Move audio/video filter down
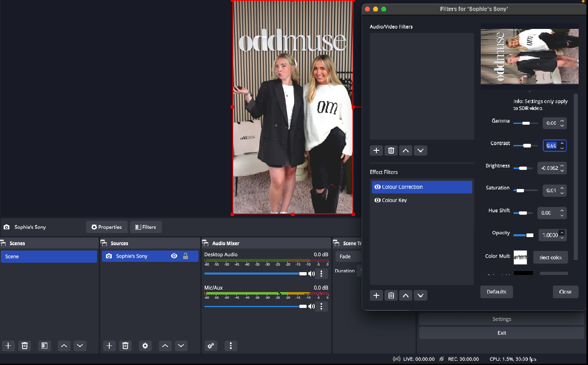This screenshot has height=365, width=588. pos(420,151)
